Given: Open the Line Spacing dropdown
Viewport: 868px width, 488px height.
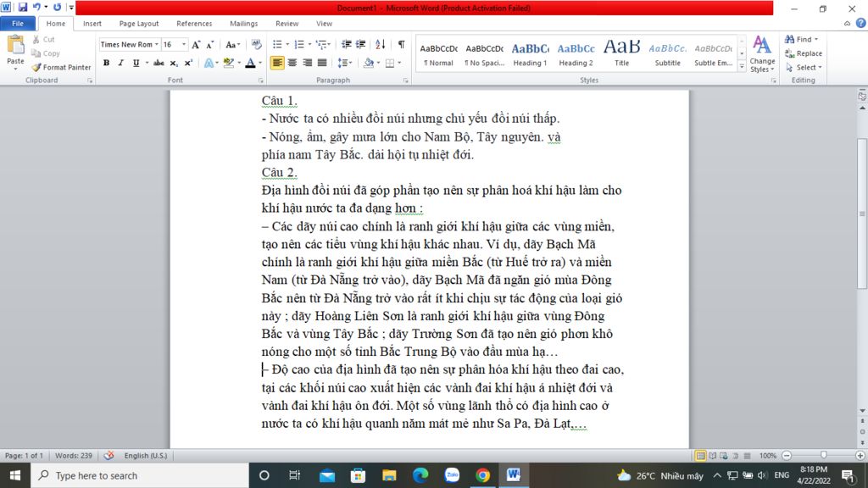Looking at the screenshot, I should point(344,63).
